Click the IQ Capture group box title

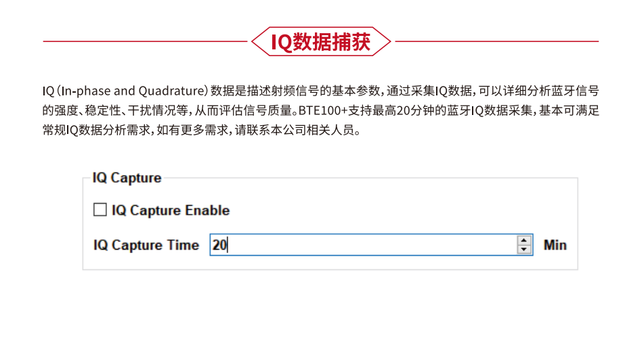[127, 178]
